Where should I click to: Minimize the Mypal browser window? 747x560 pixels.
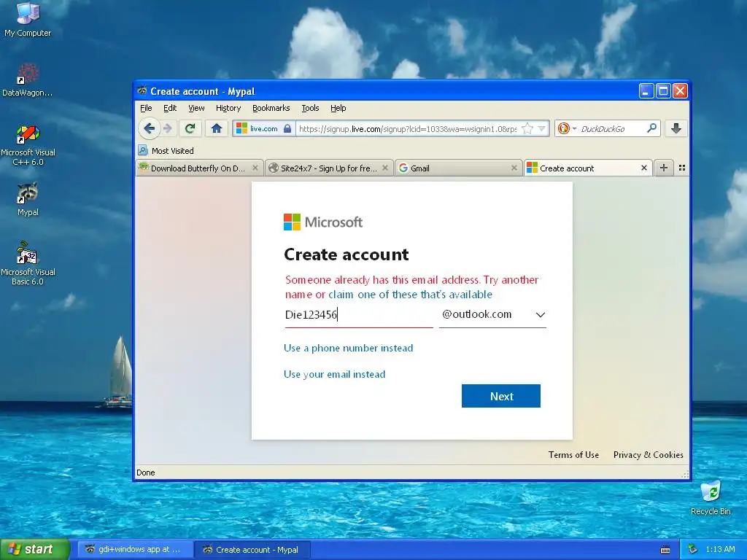pyautogui.click(x=646, y=90)
